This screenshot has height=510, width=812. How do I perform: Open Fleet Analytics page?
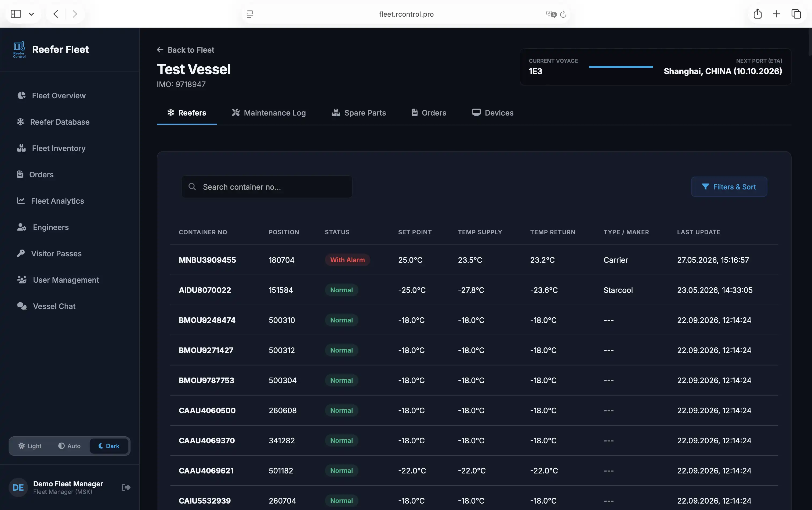tap(50, 201)
